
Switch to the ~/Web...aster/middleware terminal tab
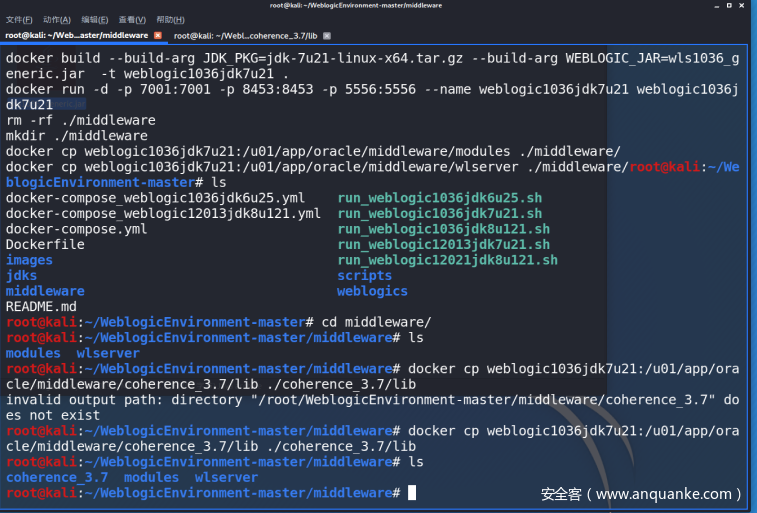coord(76,36)
